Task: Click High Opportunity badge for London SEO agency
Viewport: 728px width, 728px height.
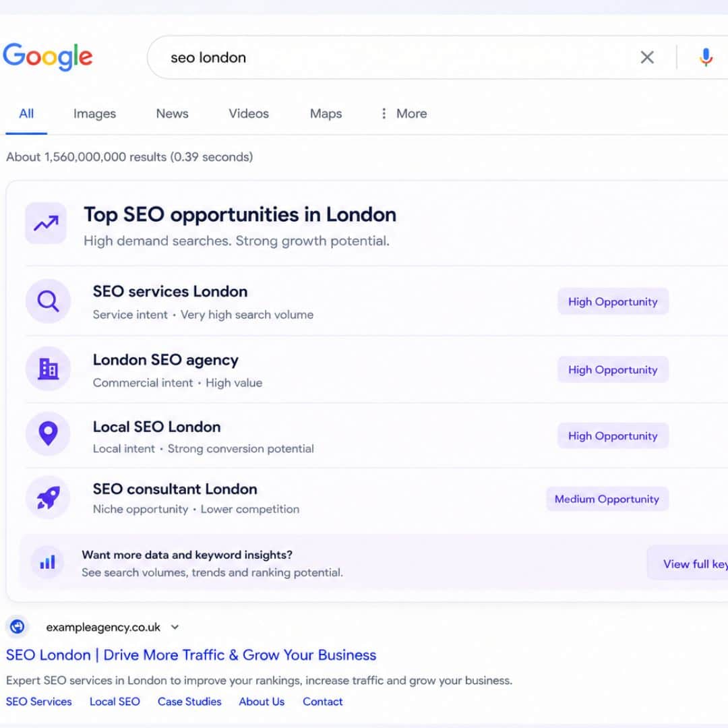Action: [613, 369]
